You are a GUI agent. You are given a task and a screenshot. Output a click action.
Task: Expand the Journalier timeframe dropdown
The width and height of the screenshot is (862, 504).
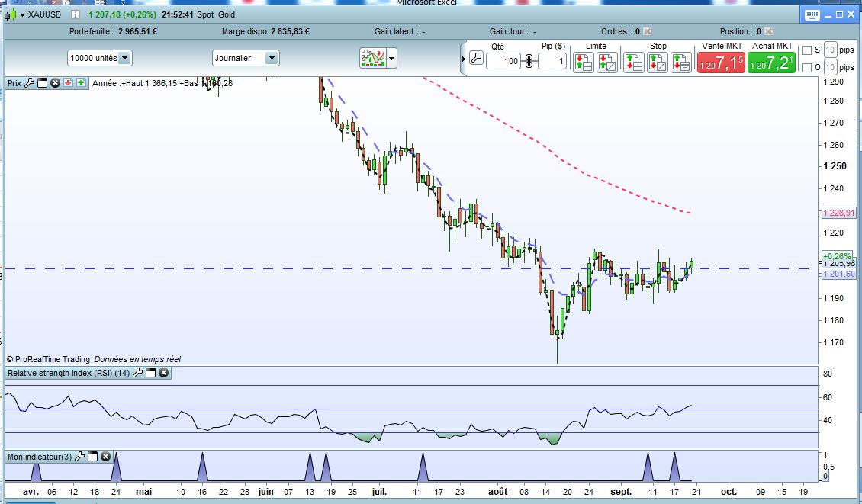click(x=272, y=58)
